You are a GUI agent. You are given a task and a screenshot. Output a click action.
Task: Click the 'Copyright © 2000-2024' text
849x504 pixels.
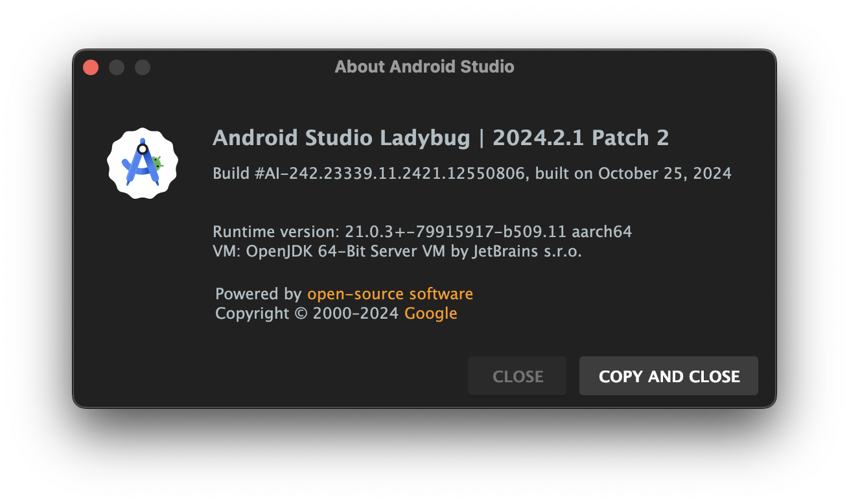click(x=307, y=314)
